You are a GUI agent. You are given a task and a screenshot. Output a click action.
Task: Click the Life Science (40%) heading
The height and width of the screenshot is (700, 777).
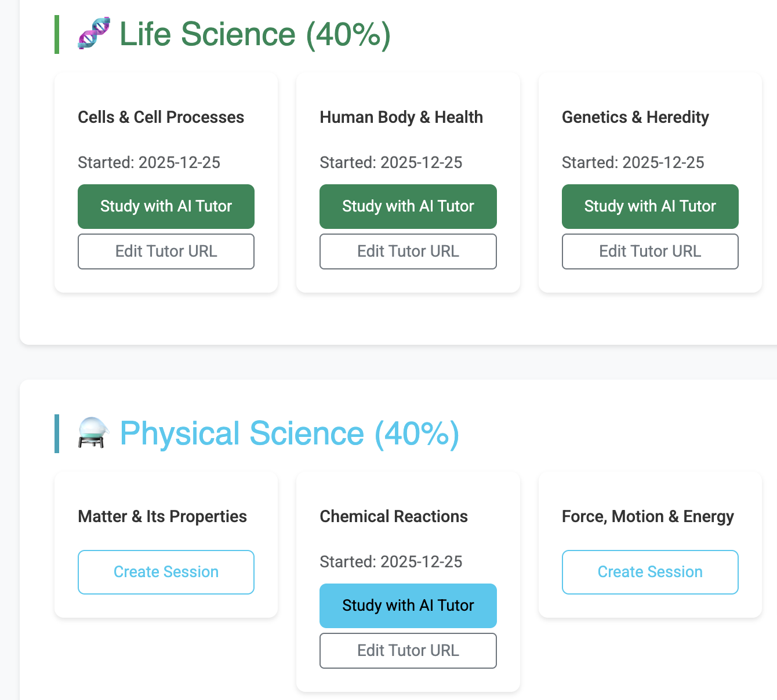click(255, 34)
